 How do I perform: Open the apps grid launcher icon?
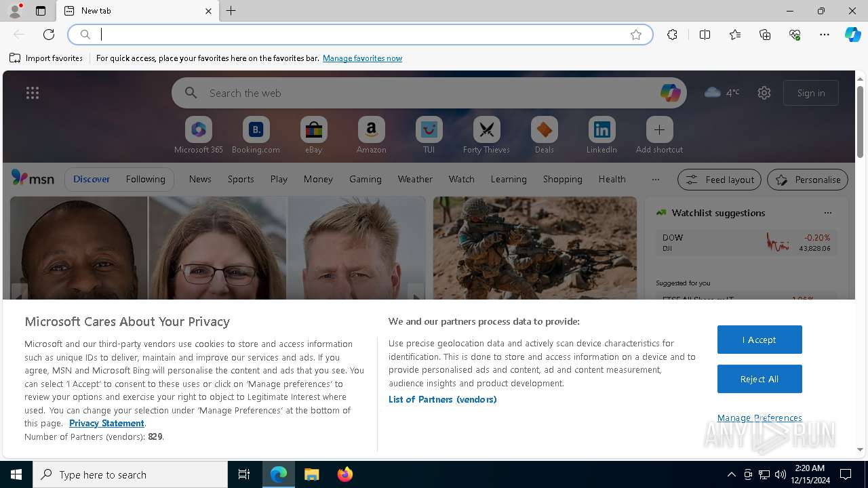33,93
